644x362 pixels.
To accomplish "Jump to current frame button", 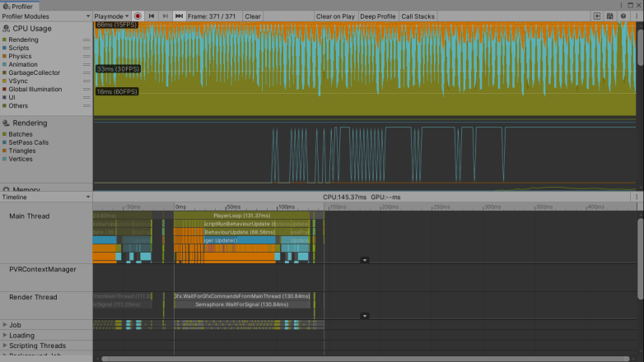I will tap(179, 16).
